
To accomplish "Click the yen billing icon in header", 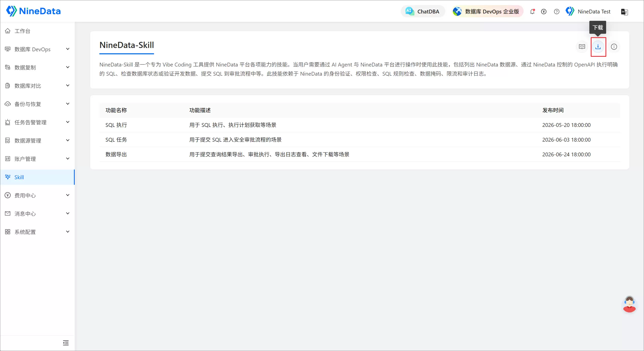I will click(544, 11).
